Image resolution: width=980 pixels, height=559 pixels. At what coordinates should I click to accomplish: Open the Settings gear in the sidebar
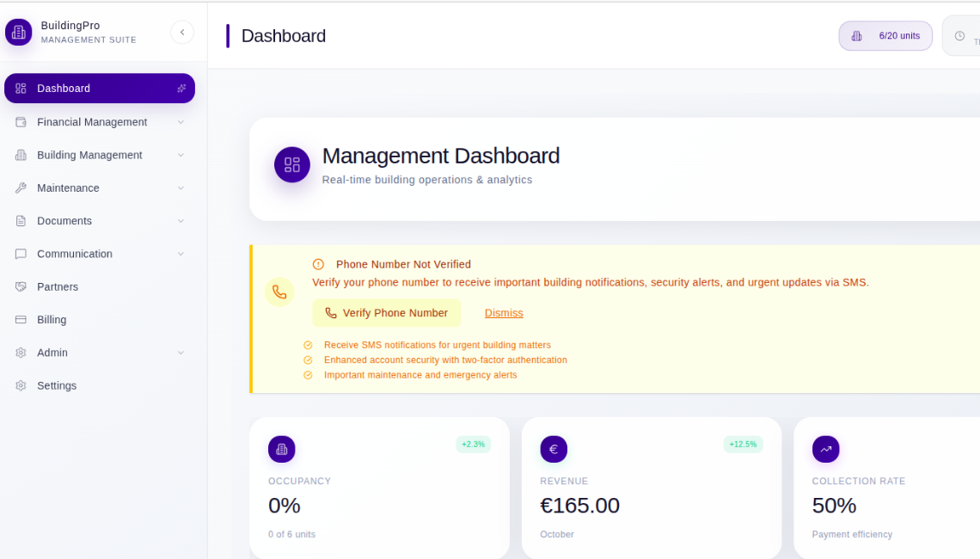click(20, 385)
